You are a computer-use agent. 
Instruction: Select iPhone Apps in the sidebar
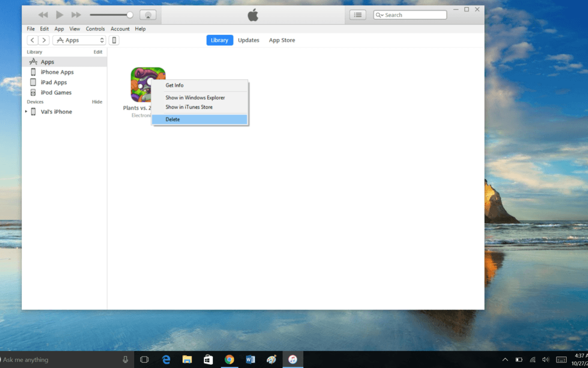[x=64, y=72]
